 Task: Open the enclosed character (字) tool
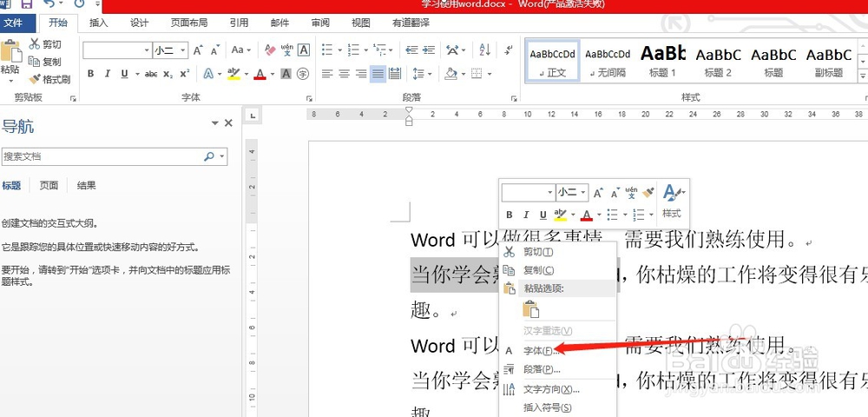tap(302, 74)
